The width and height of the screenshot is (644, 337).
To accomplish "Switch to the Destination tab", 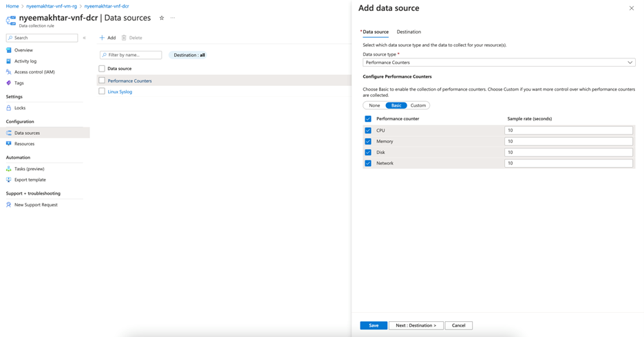I will click(409, 32).
